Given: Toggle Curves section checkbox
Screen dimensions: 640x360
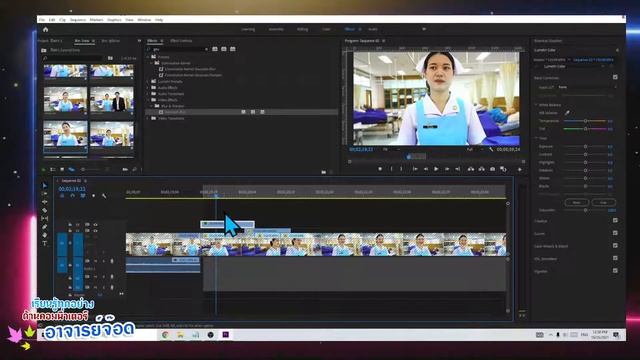Looking at the screenshot, I should [615, 233].
